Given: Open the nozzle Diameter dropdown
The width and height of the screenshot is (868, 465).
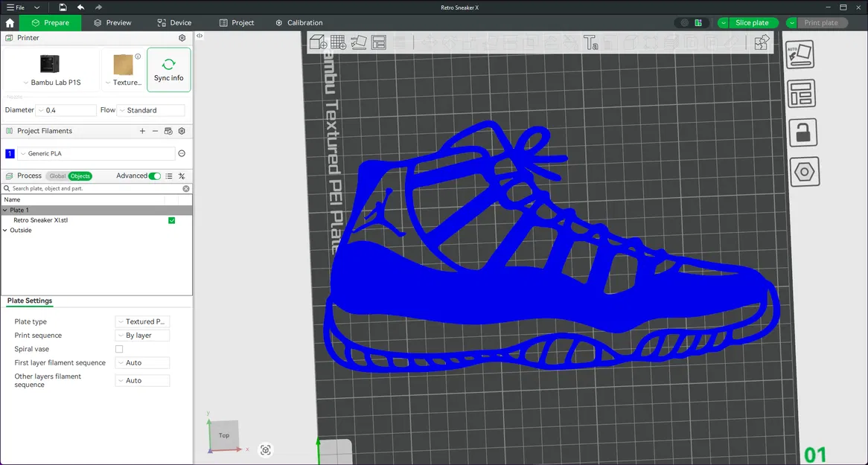Looking at the screenshot, I should coord(67,110).
